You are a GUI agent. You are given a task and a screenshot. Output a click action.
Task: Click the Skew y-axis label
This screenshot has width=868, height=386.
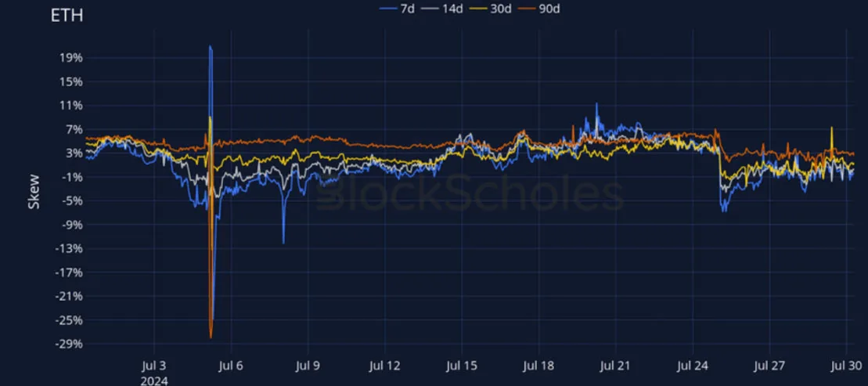click(34, 192)
